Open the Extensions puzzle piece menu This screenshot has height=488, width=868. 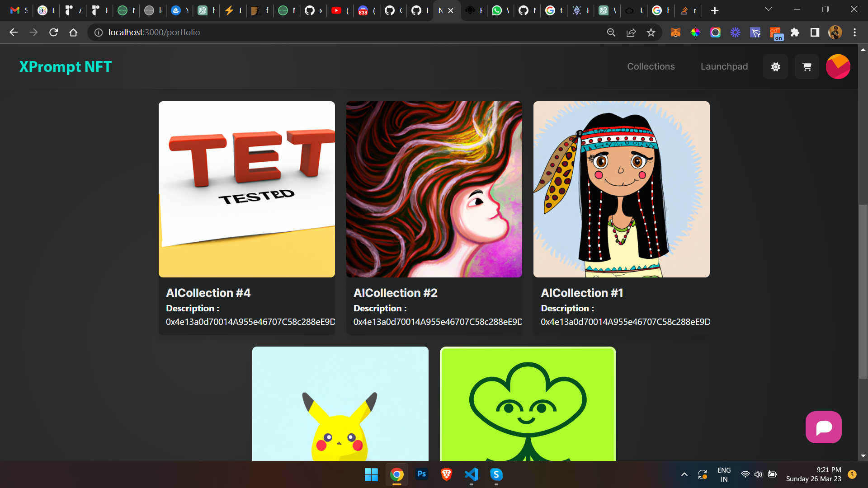point(795,33)
